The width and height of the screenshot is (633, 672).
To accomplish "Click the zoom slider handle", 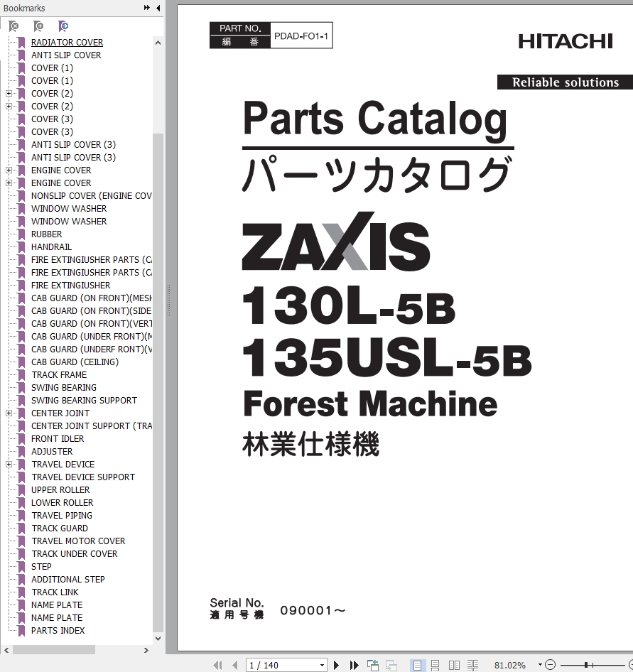I will (x=586, y=665).
